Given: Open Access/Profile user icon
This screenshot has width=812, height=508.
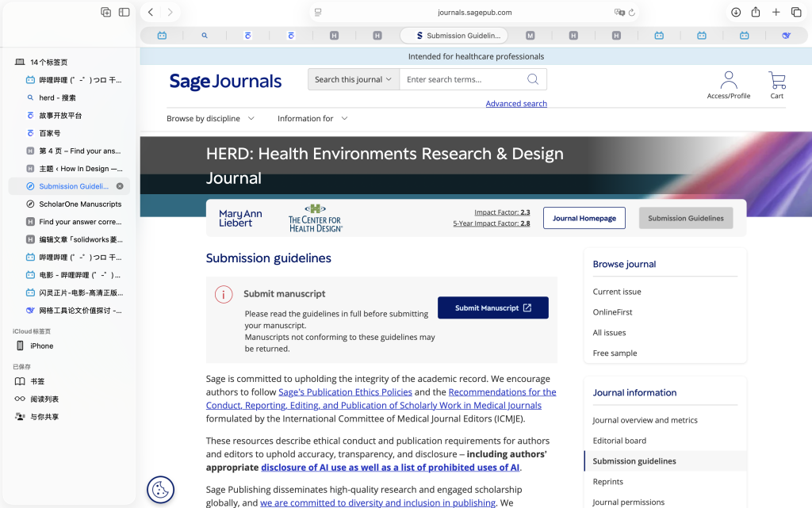Looking at the screenshot, I should point(729,85).
